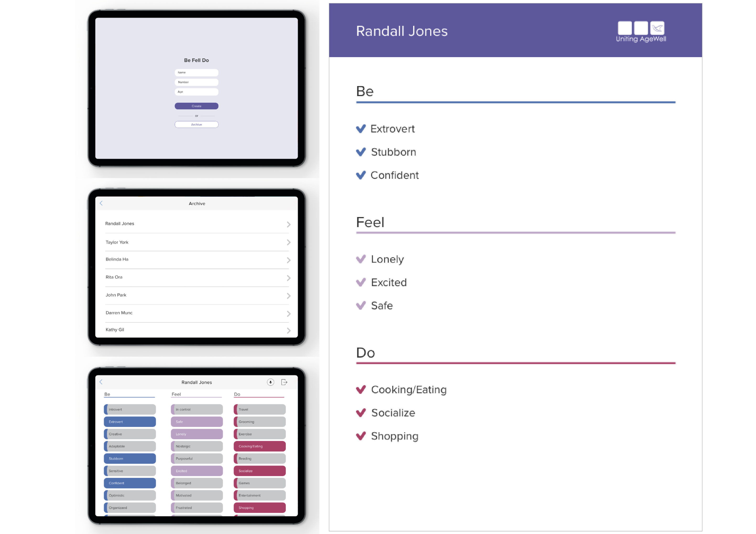Click the outlined Archive button
The height and width of the screenshot is (534, 756).
[x=196, y=125]
